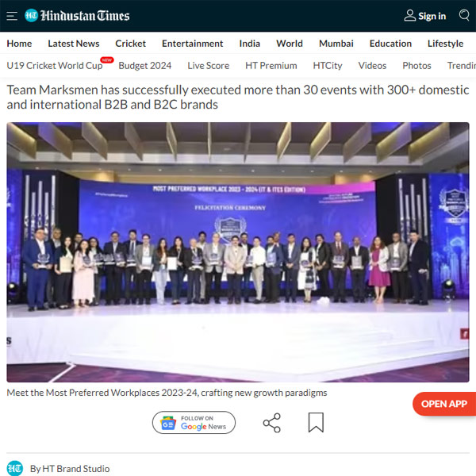The image size is (476, 476).
Task: Tap the OPEN APP button
Action: (444, 404)
